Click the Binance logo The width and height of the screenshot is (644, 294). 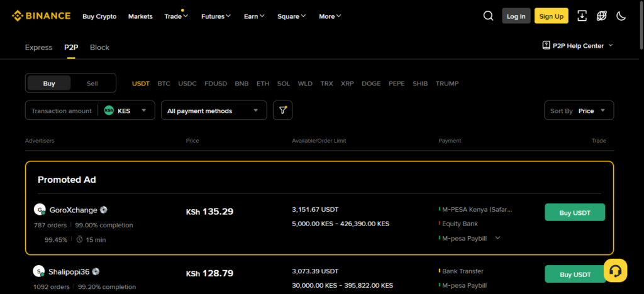point(41,16)
